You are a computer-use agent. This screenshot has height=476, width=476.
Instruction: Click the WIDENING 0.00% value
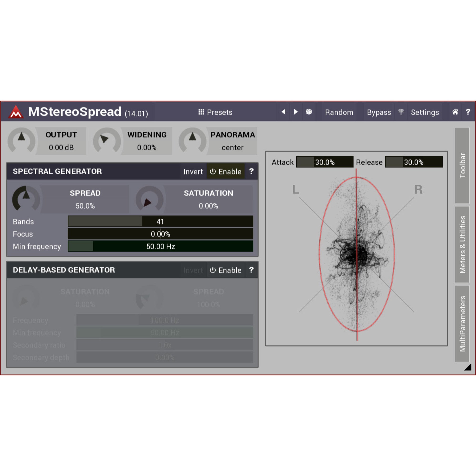147,148
